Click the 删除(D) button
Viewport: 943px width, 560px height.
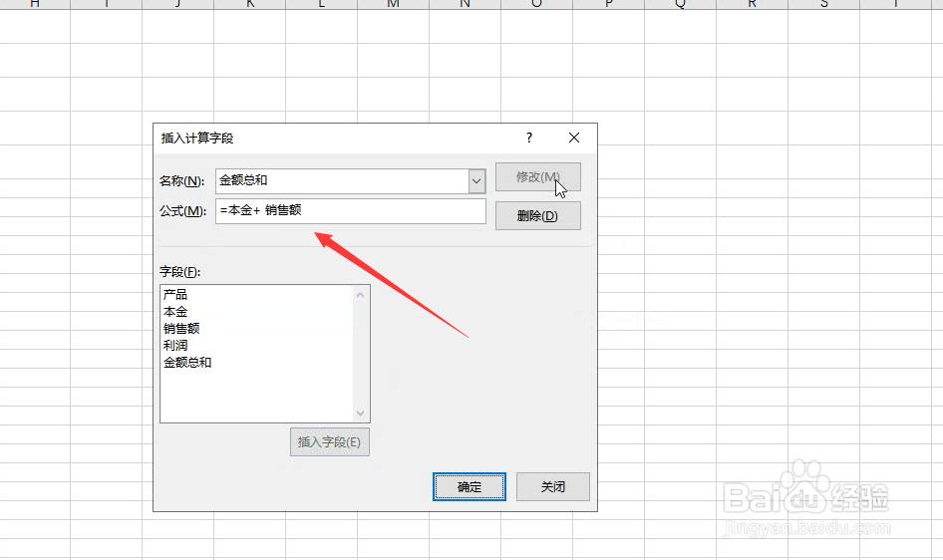coord(538,215)
